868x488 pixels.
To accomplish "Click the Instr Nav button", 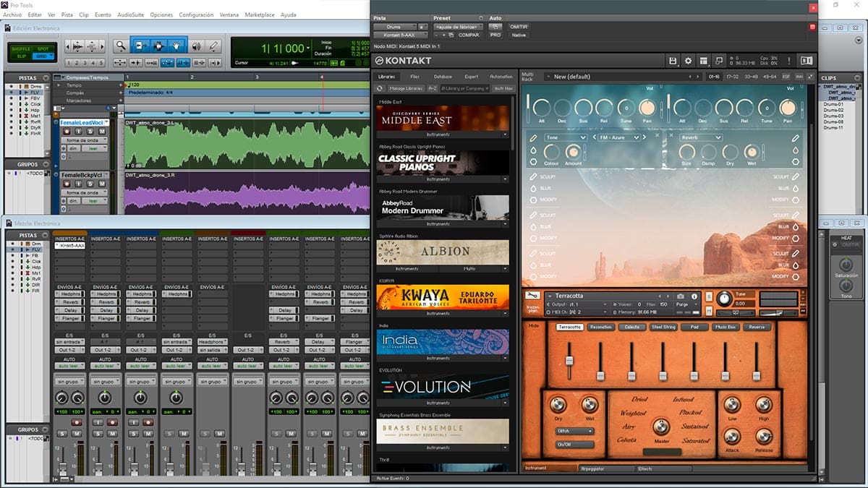I will (x=502, y=88).
